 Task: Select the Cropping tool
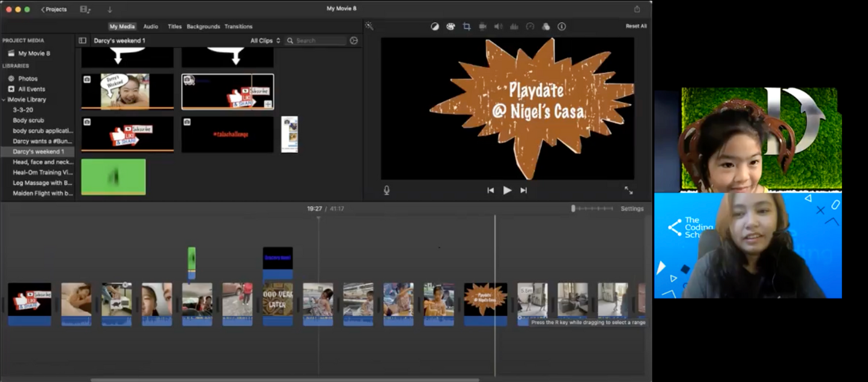tap(467, 26)
